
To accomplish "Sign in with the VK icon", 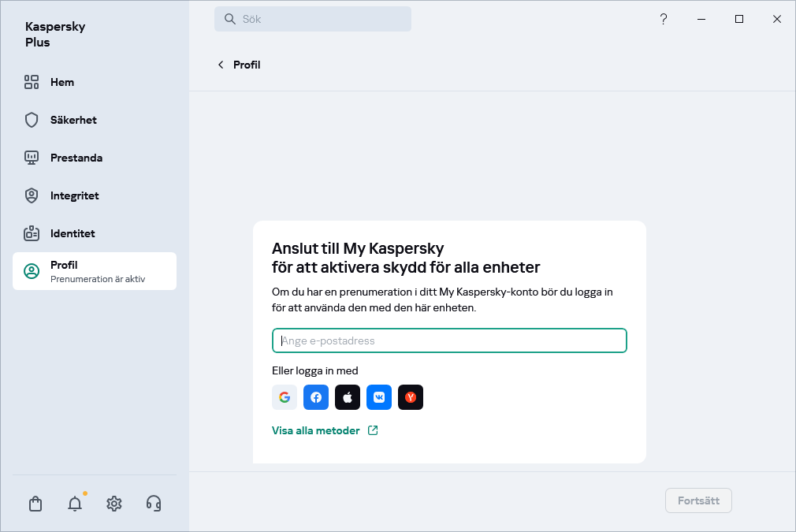I will click(379, 397).
